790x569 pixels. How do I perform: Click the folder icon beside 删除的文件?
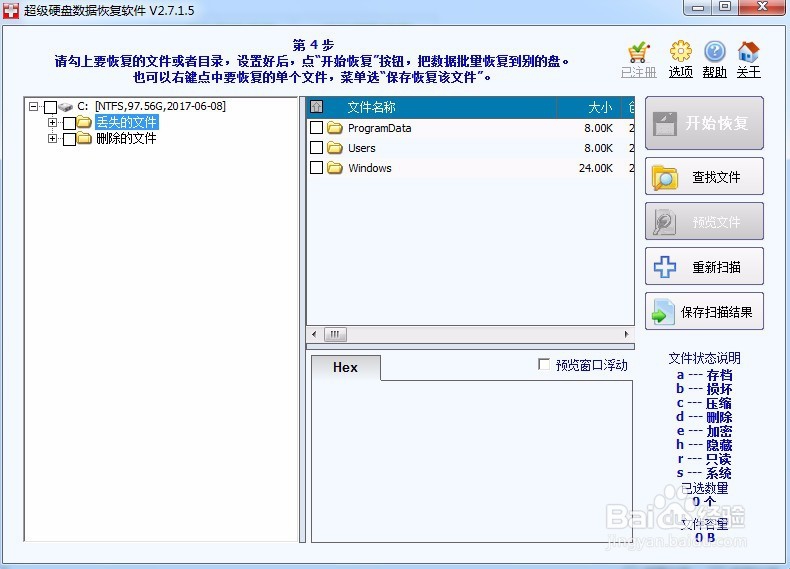pyautogui.click(x=84, y=138)
